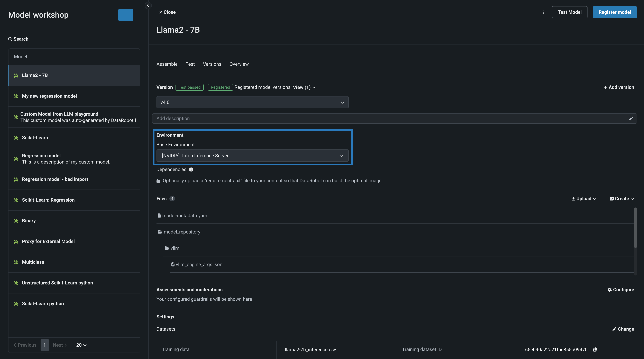
Task: Expand the v4.0 version dropdown
Action: click(x=252, y=102)
